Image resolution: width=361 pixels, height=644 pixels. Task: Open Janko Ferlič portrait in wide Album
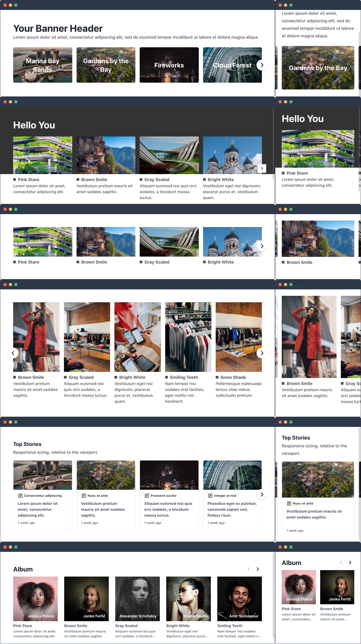pos(86,599)
